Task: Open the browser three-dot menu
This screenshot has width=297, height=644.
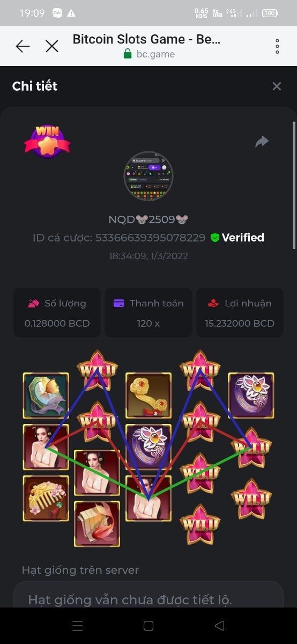Action: [277, 46]
